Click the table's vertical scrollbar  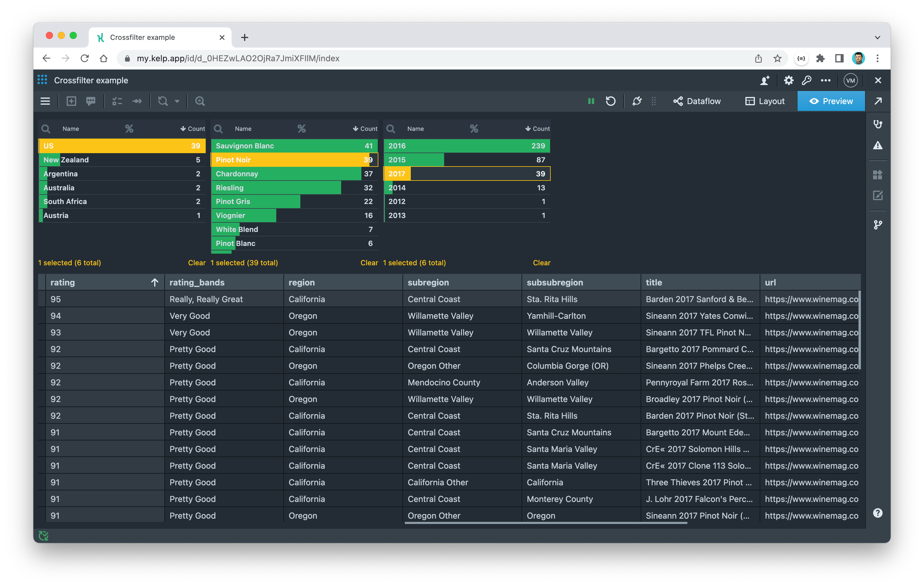[859, 330]
